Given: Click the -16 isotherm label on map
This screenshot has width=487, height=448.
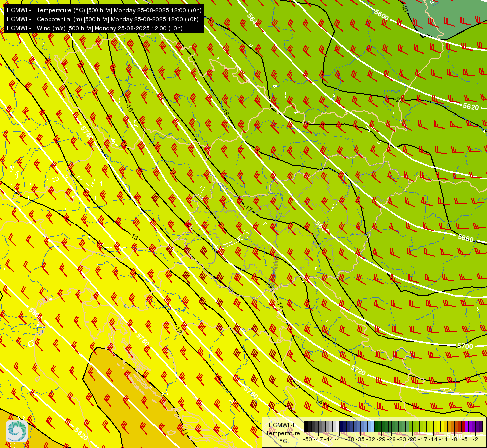Looking at the screenshot, I should [x=129, y=108].
